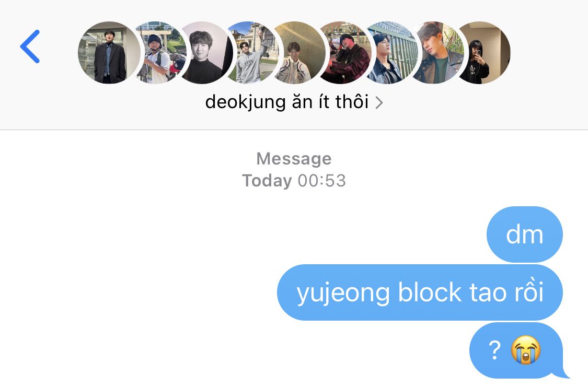This screenshot has width=588, height=388.
Task: Select the avatar in the leather jacket
Action: pyautogui.click(x=438, y=52)
